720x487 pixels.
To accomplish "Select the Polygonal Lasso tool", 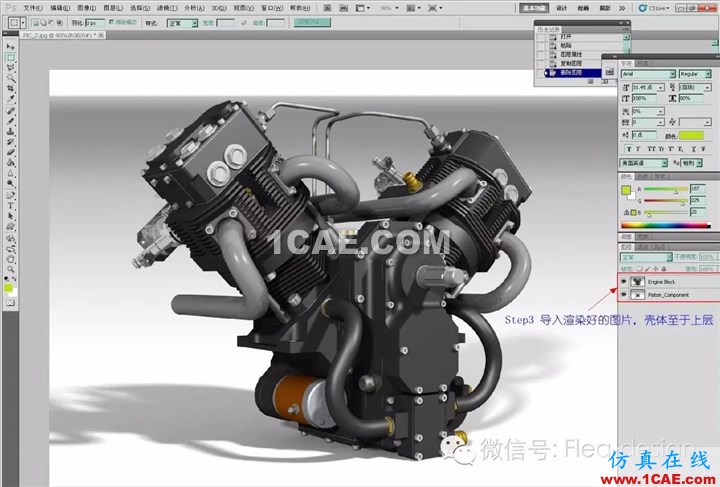I will coord(10,67).
